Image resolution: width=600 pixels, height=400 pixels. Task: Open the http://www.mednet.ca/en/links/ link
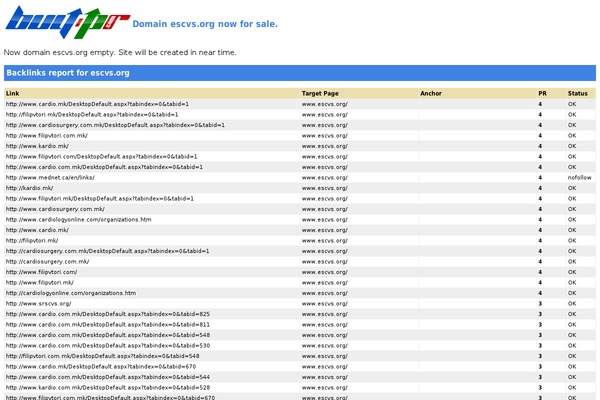(x=50, y=178)
